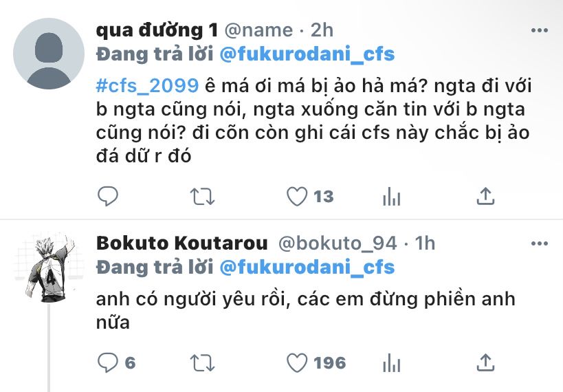Open @fukurodani_cfs mention in Bokuto's reply
563x392 pixels.
point(307,268)
